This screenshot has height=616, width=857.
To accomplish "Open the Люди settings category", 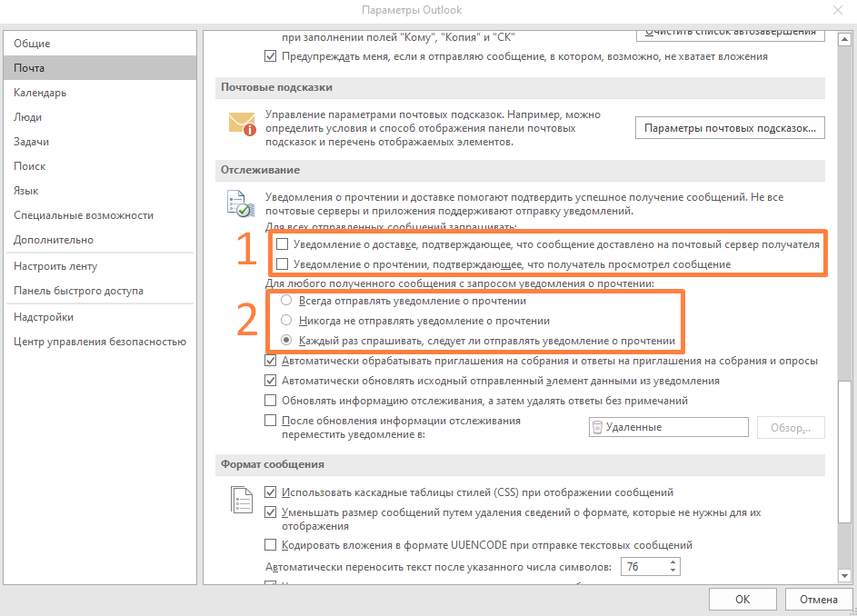I will (100, 117).
